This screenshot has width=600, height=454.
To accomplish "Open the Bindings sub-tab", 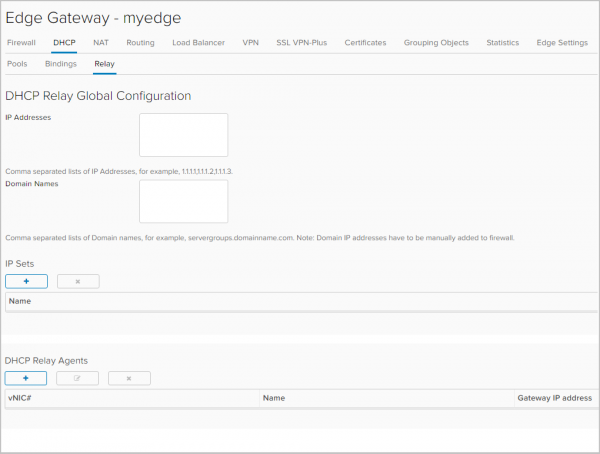I will pyautogui.click(x=61, y=63).
